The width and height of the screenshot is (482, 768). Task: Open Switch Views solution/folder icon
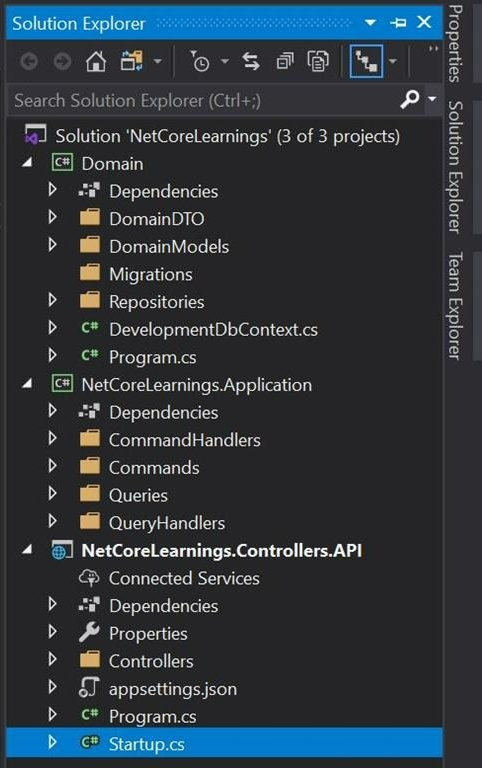coord(131,61)
